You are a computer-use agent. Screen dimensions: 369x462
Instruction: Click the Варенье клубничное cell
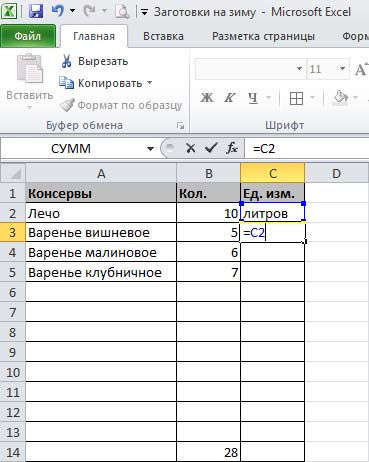(101, 273)
